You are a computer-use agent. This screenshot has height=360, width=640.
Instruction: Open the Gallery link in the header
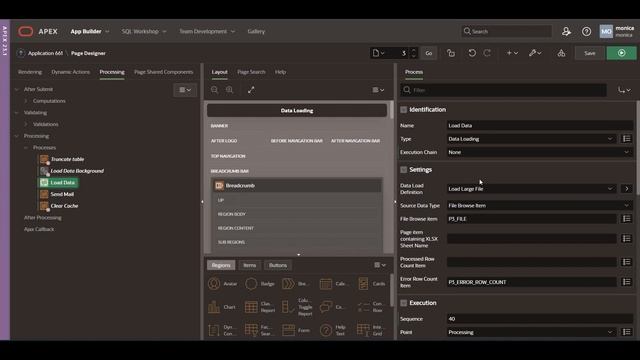(256, 31)
